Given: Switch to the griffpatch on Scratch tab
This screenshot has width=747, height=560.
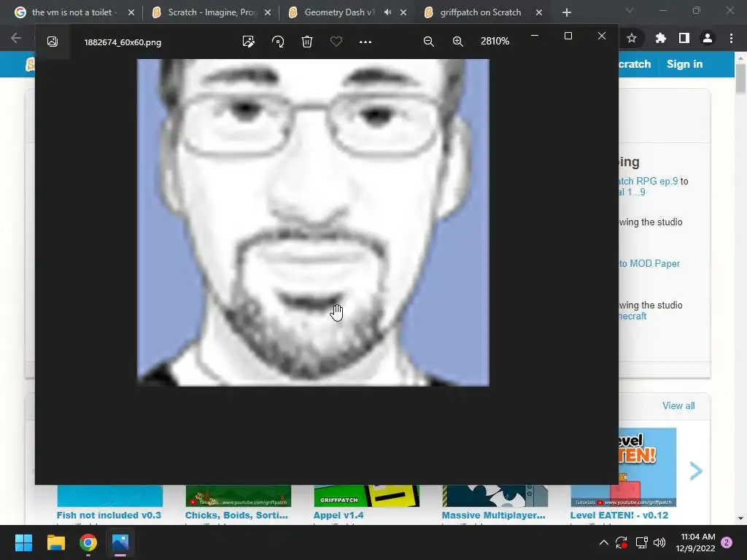Looking at the screenshot, I should (x=480, y=12).
